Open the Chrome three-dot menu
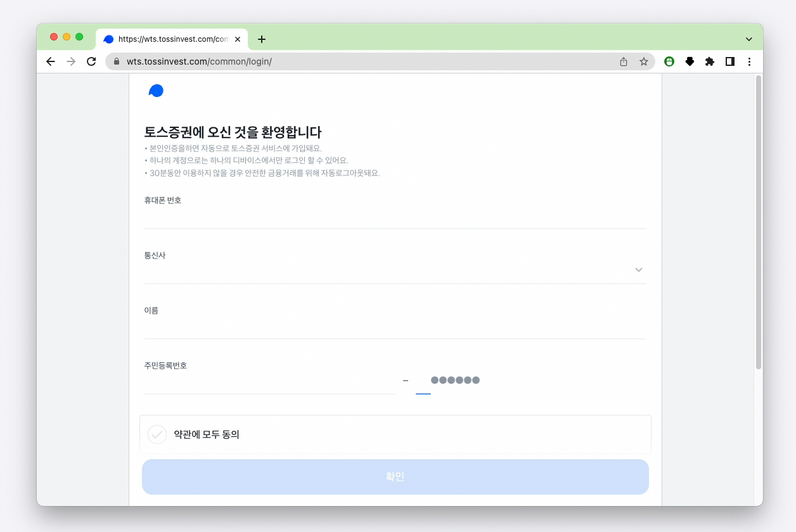Viewport: 796px width, 532px height. [x=750, y=61]
